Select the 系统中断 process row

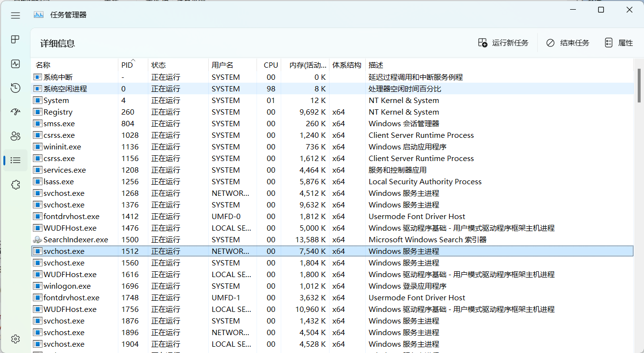pyautogui.click(x=332, y=77)
